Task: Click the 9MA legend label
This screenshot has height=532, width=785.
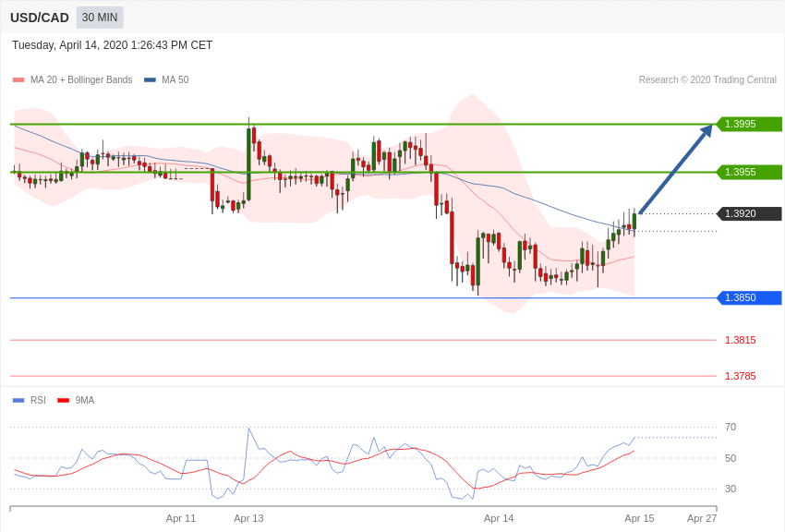Action: coord(85,400)
